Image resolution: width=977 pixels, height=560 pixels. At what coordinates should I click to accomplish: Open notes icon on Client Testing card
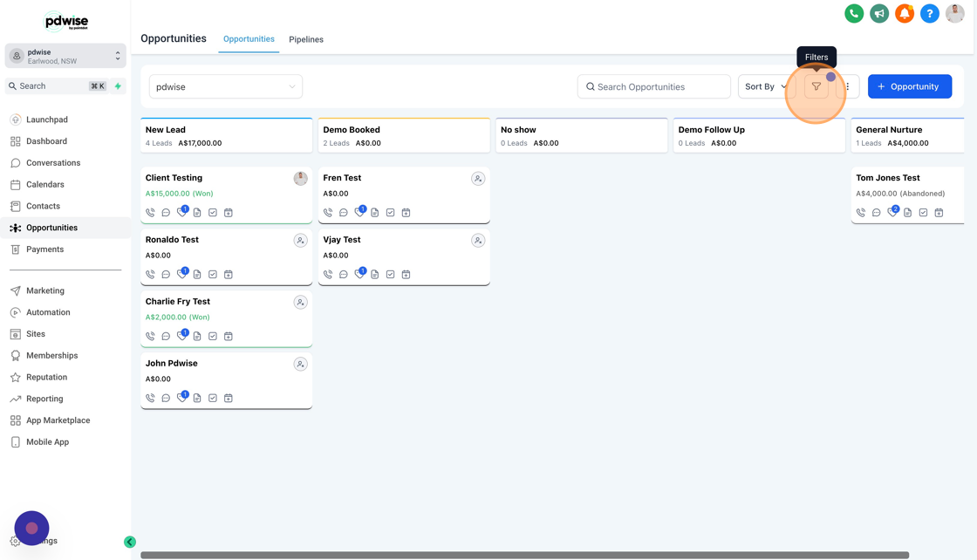click(x=197, y=213)
